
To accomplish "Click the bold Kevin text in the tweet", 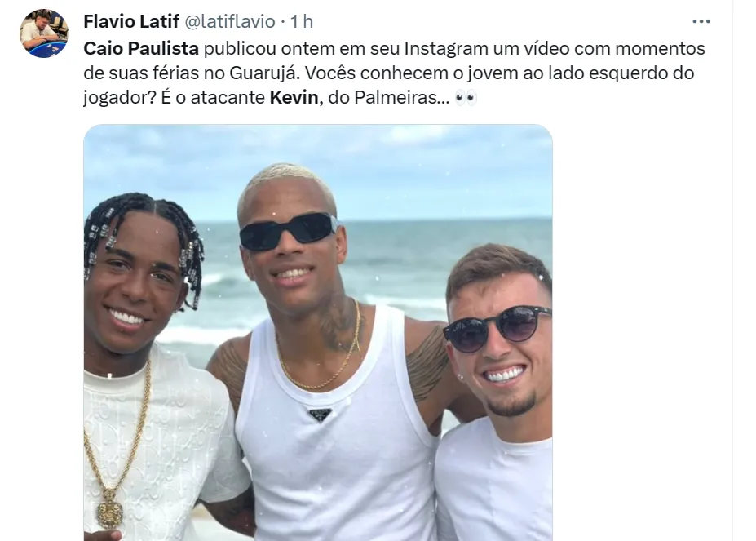I will [294, 97].
